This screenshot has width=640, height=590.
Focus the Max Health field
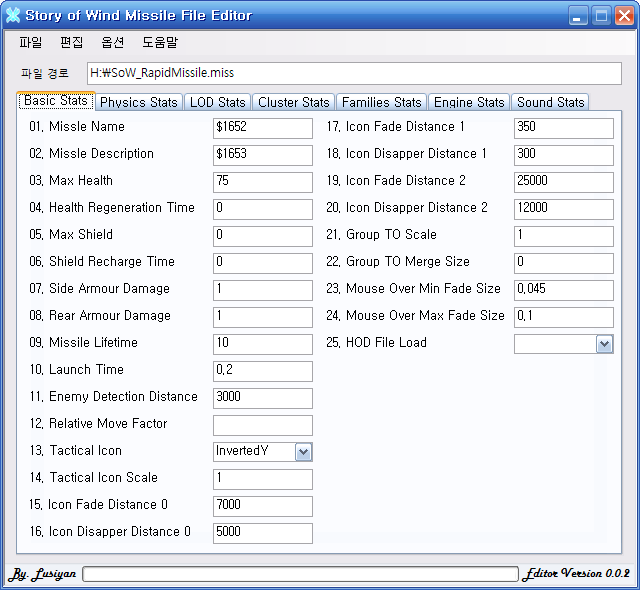click(x=263, y=182)
